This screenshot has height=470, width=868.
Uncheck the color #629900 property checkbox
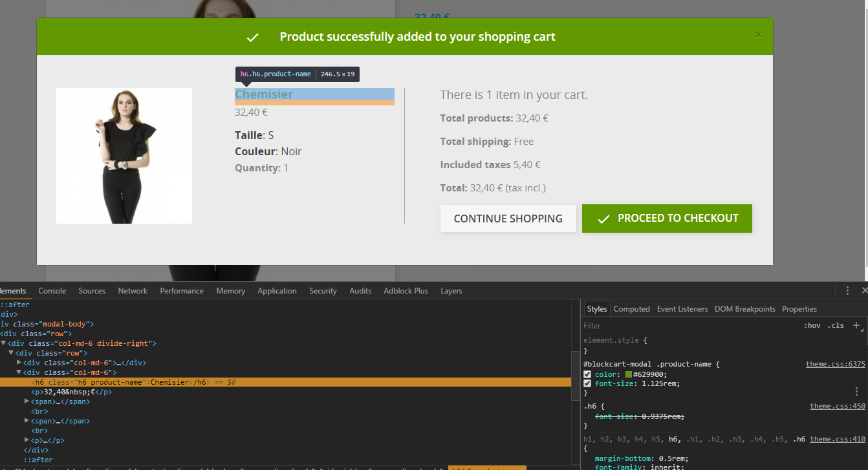coord(587,374)
